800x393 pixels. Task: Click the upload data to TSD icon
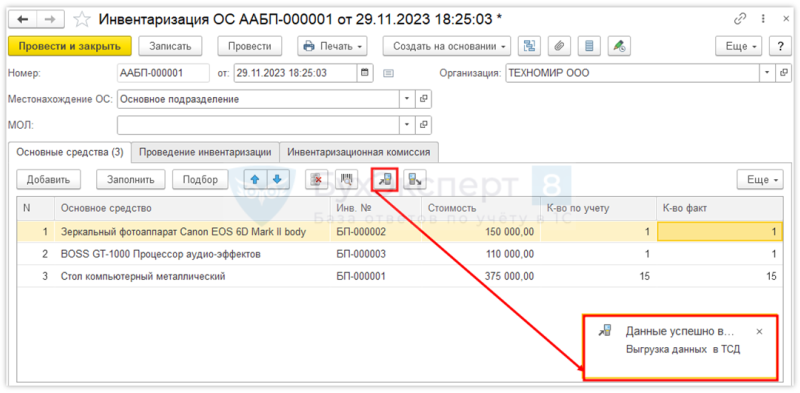pos(385,179)
